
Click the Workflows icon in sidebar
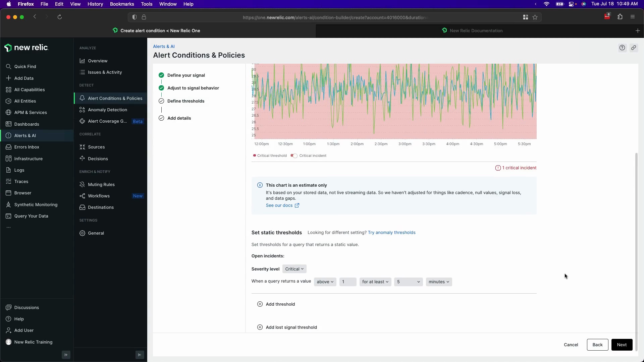point(82,196)
